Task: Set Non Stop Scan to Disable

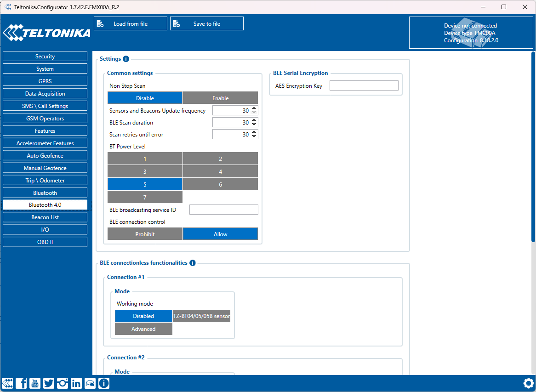Action: (145, 98)
